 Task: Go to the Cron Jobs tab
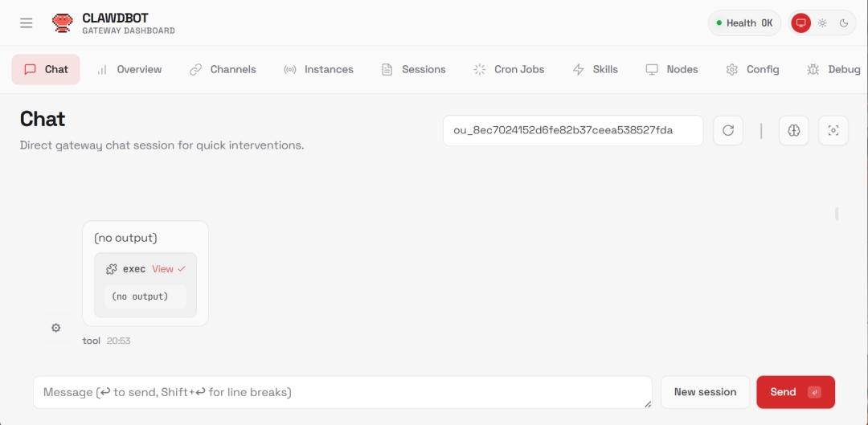pyautogui.click(x=509, y=70)
